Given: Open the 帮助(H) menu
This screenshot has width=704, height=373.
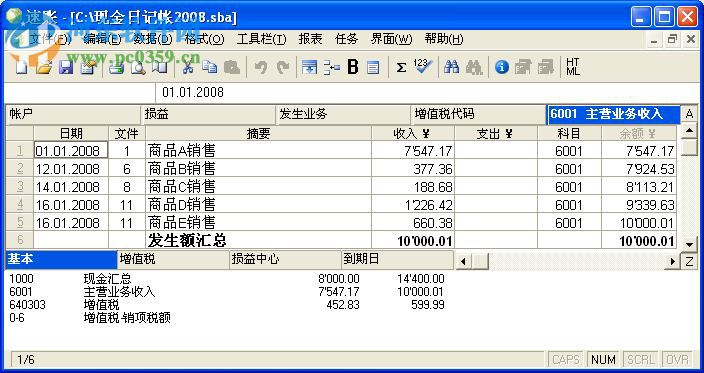Looking at the screenshot, I should pos(444,39).
